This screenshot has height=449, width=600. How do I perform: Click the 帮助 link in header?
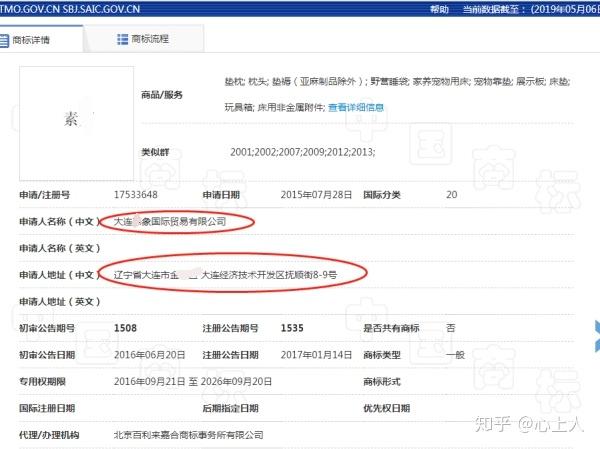tap(439, 9)
